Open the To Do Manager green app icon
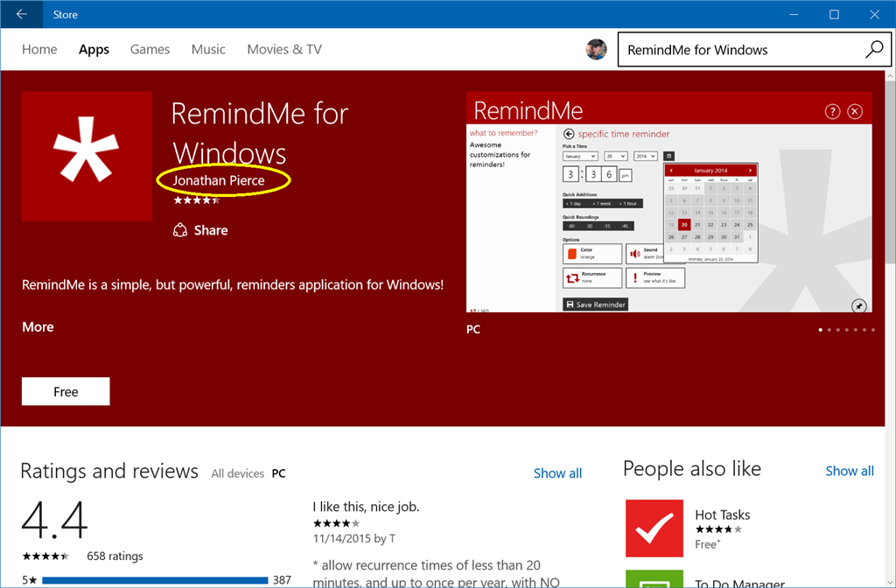 click(x=654, y=579)
